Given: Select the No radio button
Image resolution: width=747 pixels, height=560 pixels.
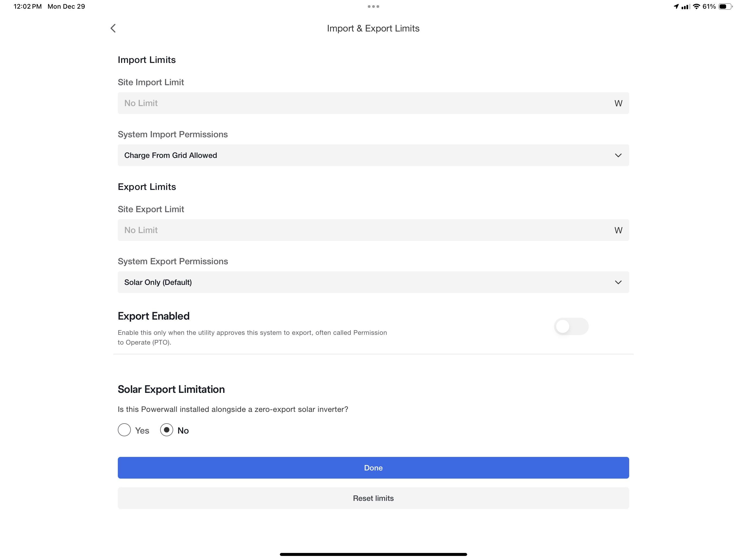Looking at the screenshot, I should pos(166,430).
